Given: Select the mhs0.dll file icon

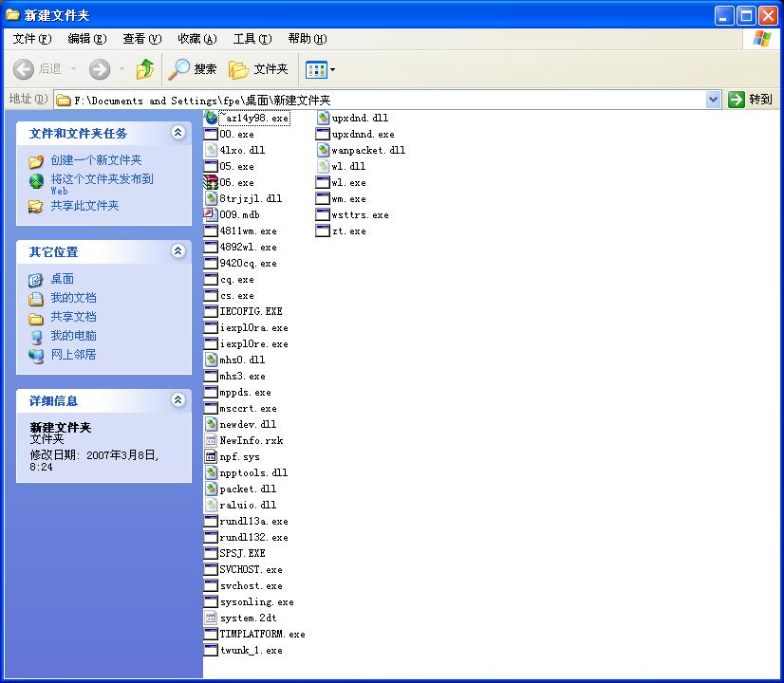Looking at the screenshot, I should pos(211,360).
